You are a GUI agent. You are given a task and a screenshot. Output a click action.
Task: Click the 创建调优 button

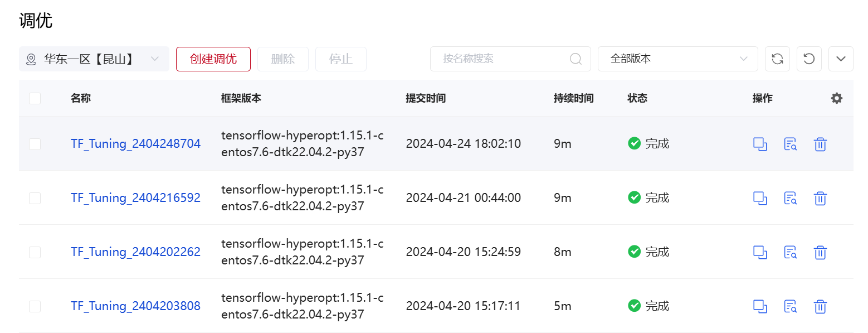pyautogui.click(x=213, y=59)
